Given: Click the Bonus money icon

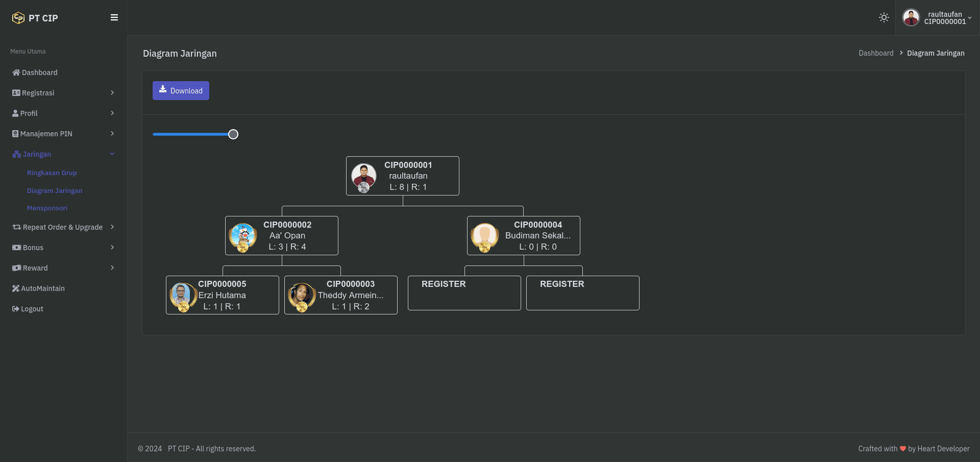Looking at the screenshot, I should click(16, 248).
